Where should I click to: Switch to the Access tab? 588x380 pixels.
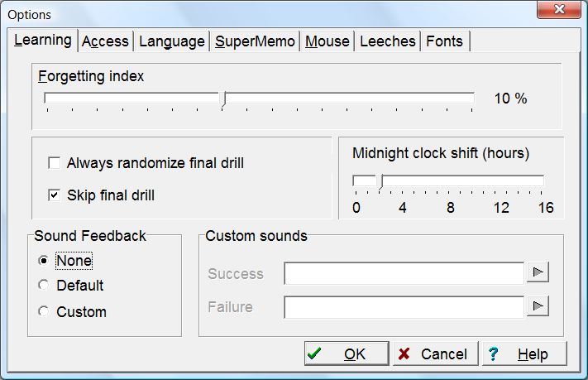(x=105, y=41)
